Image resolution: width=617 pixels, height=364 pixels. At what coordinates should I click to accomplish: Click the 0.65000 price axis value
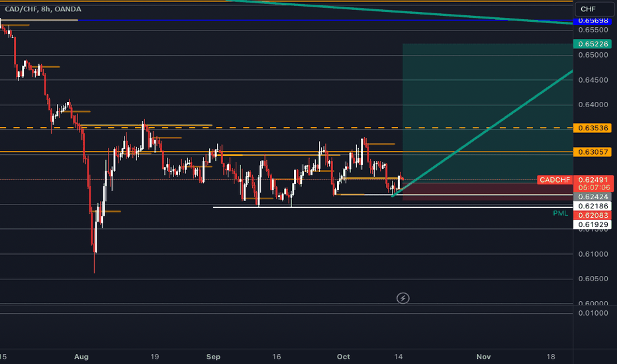click(x=593, y=55)
